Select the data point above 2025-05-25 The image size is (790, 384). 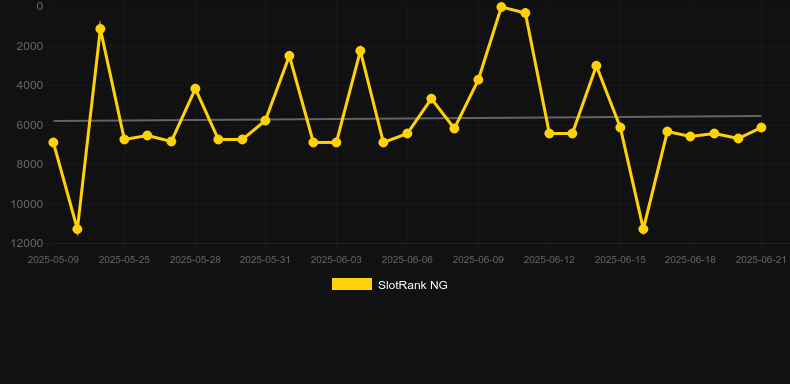click(124, 139)
